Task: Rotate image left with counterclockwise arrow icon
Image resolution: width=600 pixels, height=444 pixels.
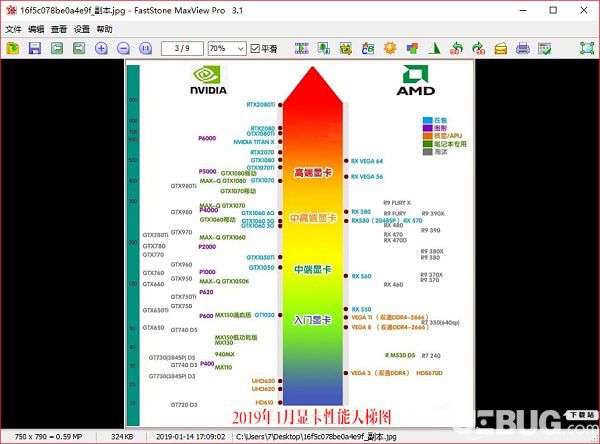Action: [457, 48]
